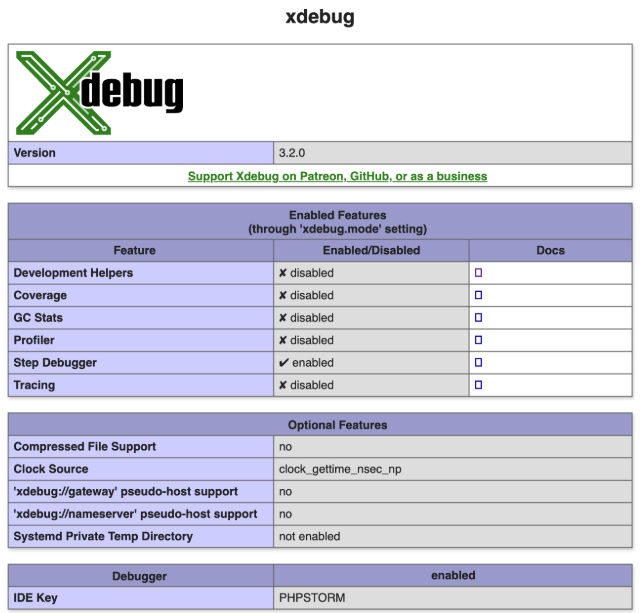Open the Step Debugger docs icon

coord(478,362)
